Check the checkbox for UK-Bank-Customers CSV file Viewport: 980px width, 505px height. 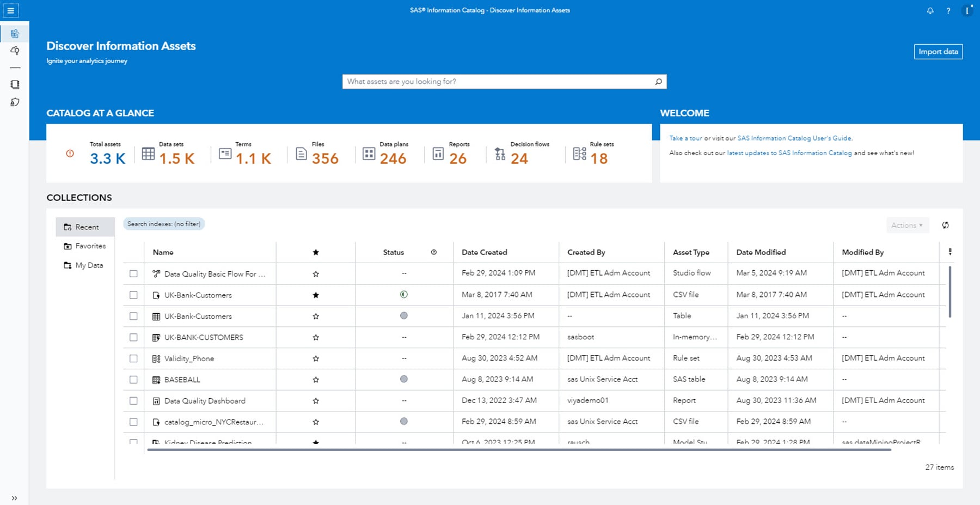coord(133,295)
